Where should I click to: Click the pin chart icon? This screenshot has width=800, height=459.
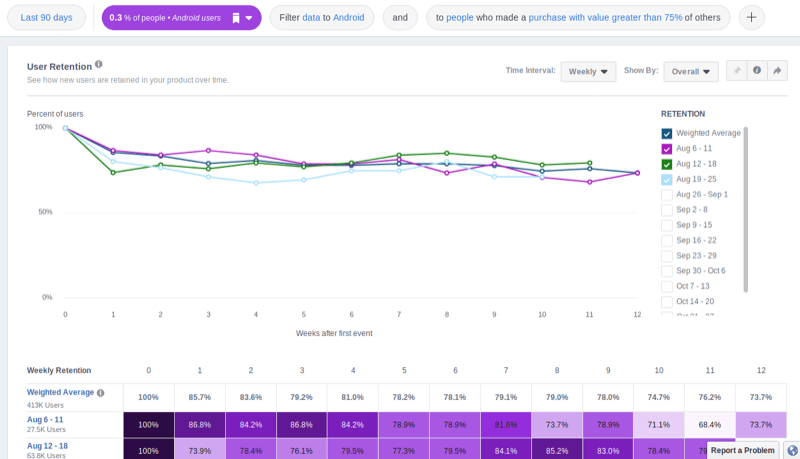[x=737, y=71]
